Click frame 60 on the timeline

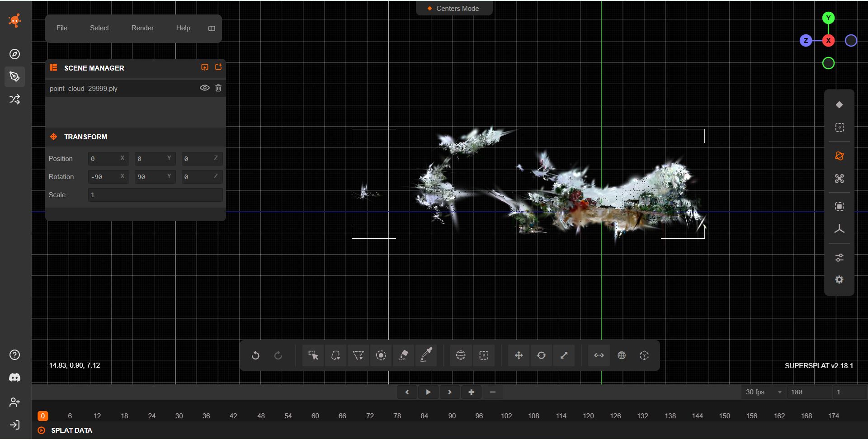point(315,416)
